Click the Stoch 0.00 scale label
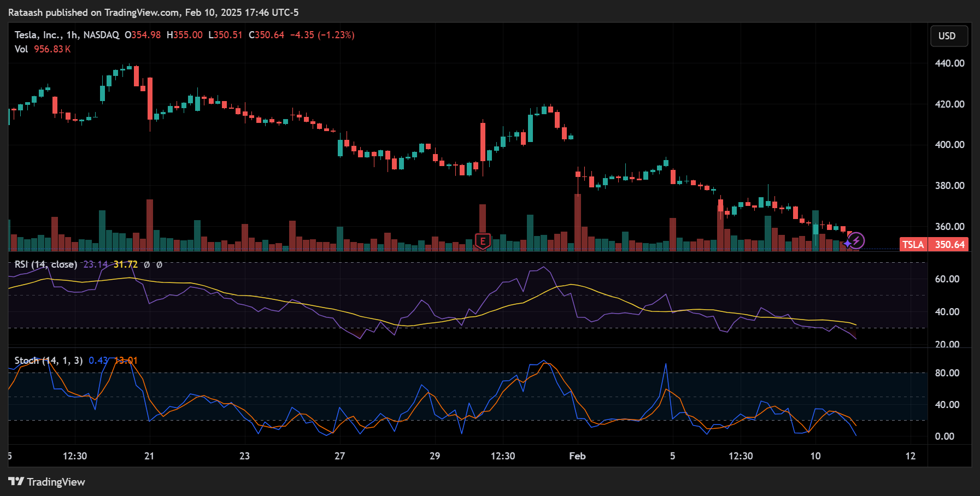980x496 pixels. [944, 436]
